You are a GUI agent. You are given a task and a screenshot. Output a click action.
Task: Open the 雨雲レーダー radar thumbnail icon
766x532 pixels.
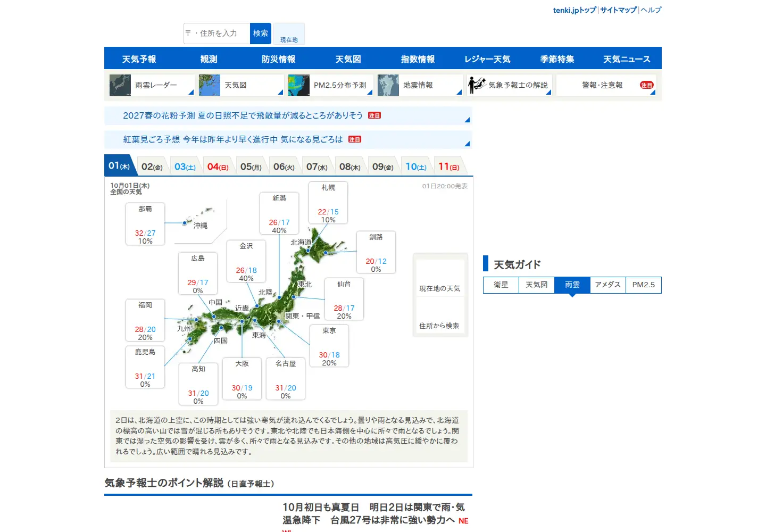click(x=120, y=85)
